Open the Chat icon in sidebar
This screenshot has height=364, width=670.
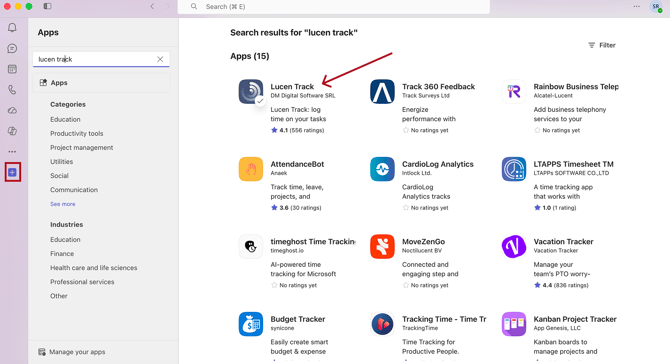tap(12, 48)
